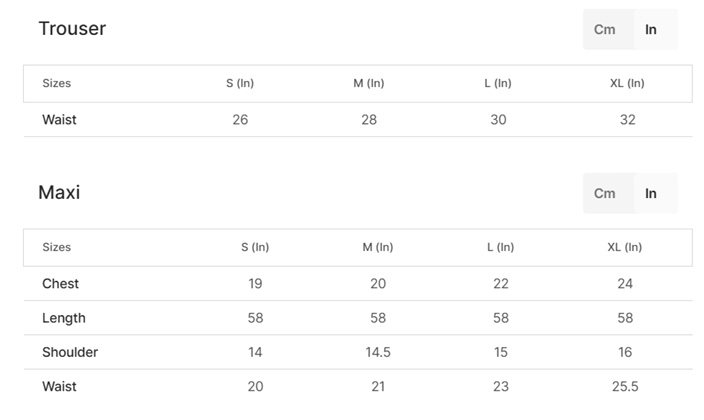Click the Maxi section heading

[x=59, y=192]
